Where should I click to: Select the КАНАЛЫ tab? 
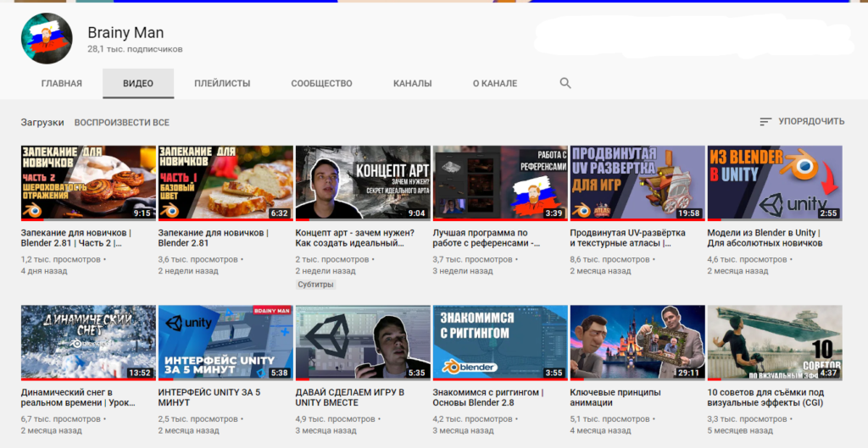coord(413,84)
